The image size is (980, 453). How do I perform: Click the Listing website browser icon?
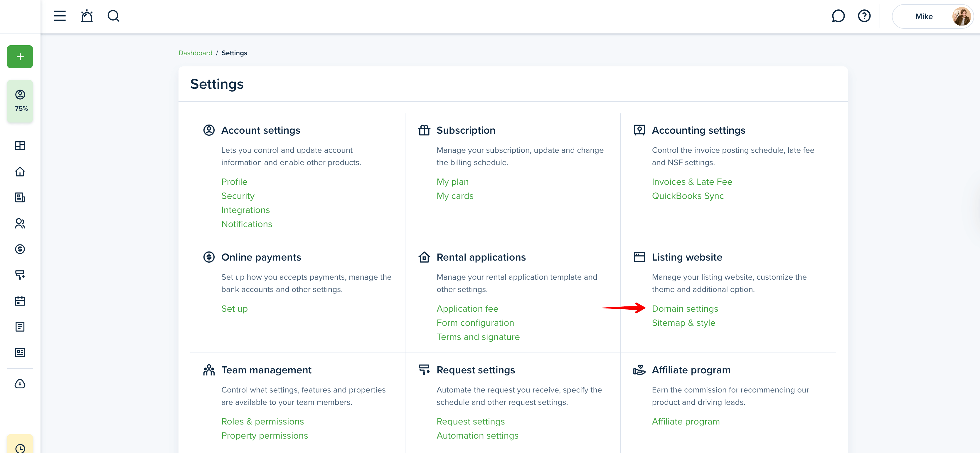(639, 257)
